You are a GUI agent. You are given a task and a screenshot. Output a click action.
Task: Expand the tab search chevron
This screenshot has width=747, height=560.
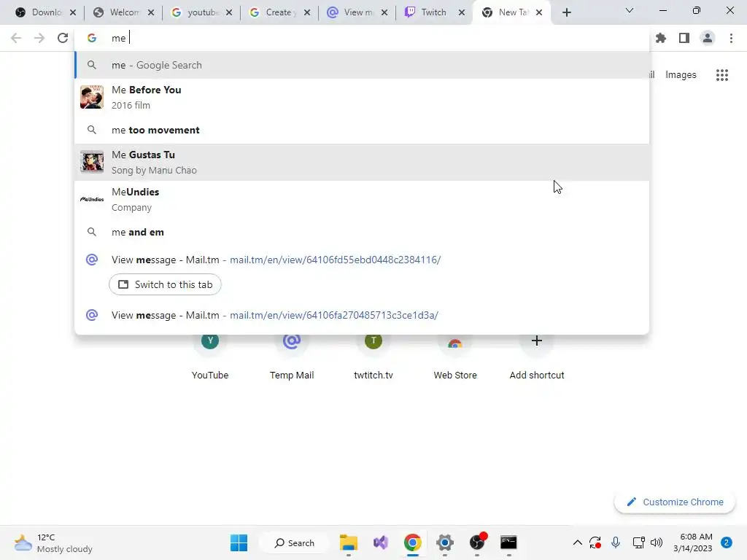tap(630, 10)
